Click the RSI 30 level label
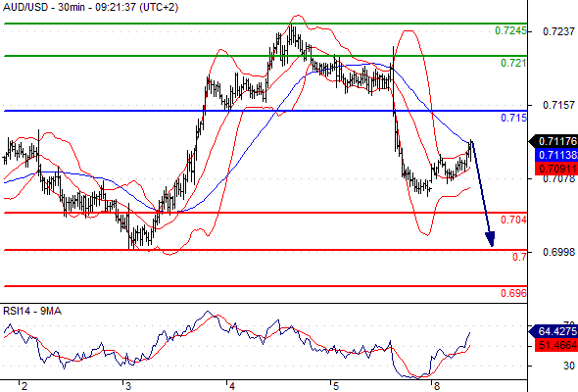 [569, 366]
